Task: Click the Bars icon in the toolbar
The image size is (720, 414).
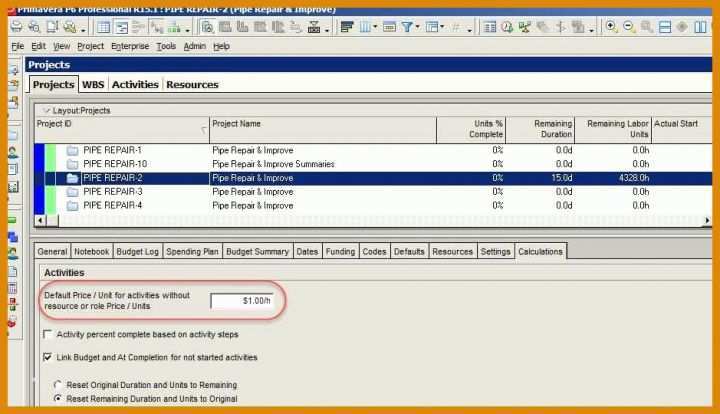Action: click(347, 27)
